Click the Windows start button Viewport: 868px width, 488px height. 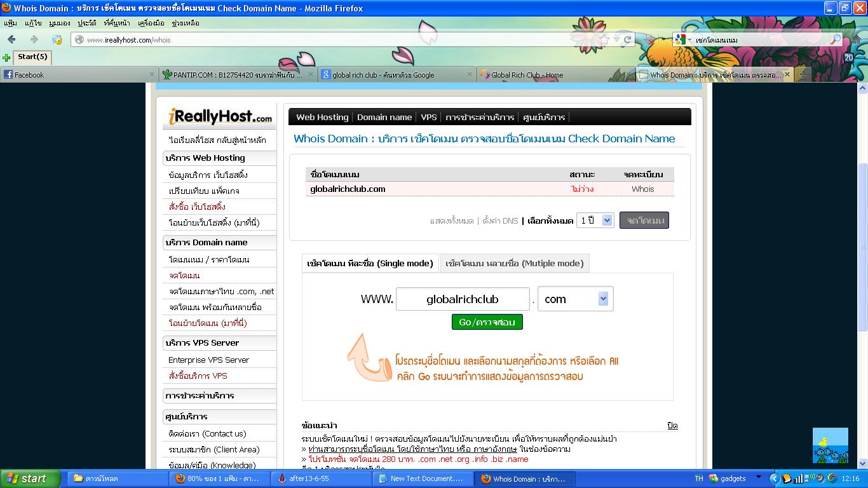31,478
